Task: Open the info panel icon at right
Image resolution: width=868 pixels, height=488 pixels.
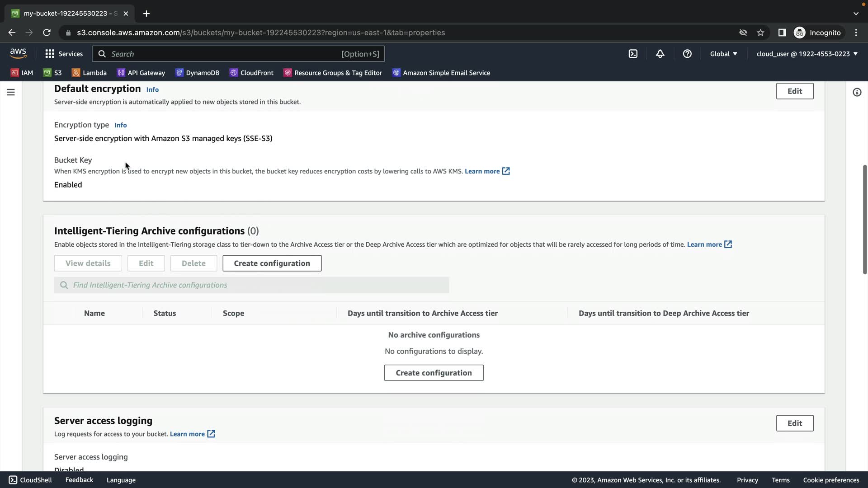Action: click(857, 92)
